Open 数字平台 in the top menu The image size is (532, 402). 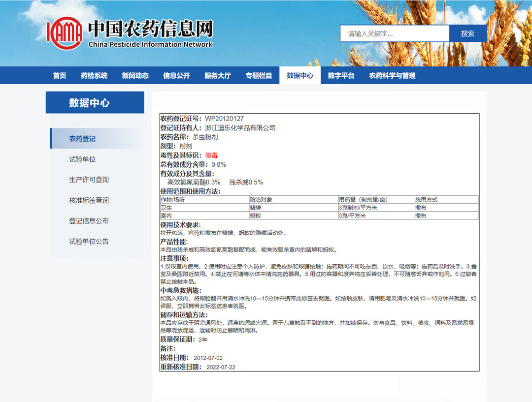point(341,75)
